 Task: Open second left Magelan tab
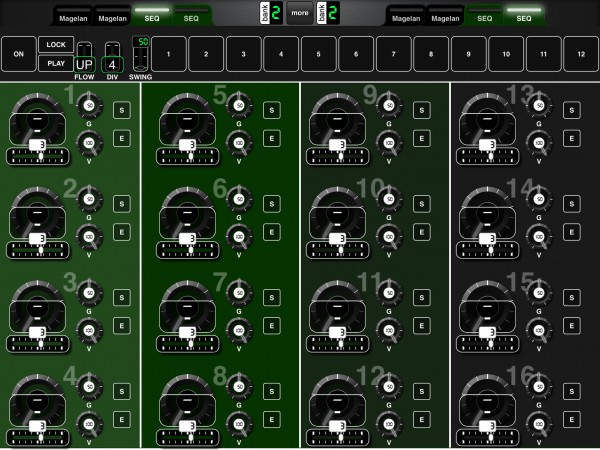point(112,16)
